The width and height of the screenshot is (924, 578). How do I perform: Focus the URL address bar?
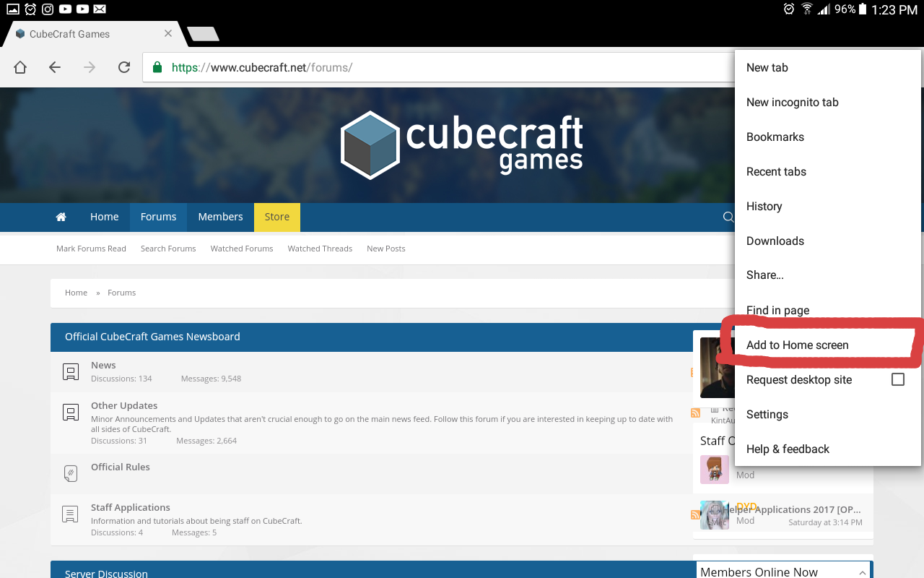(437, 67)
